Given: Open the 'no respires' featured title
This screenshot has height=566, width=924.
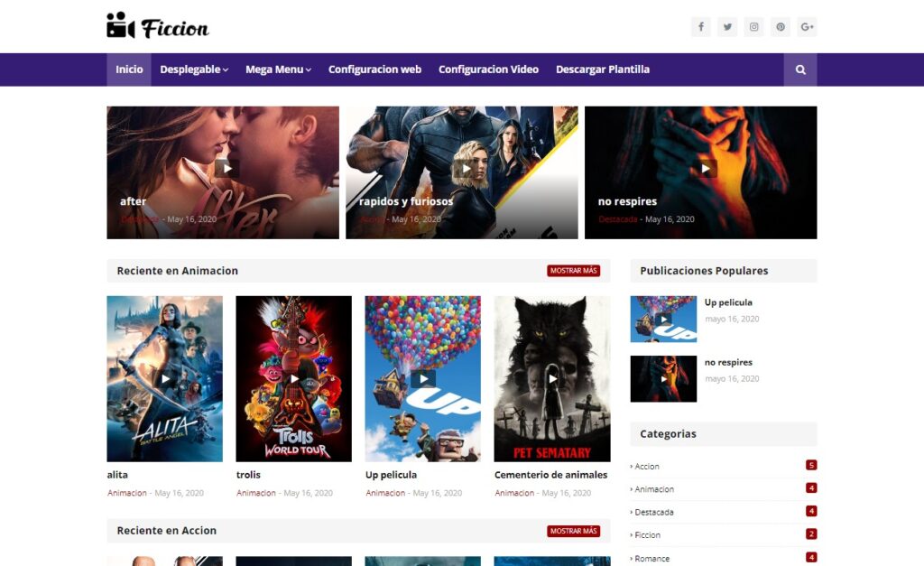Looking at the screenshot, I should click(627, 201).
